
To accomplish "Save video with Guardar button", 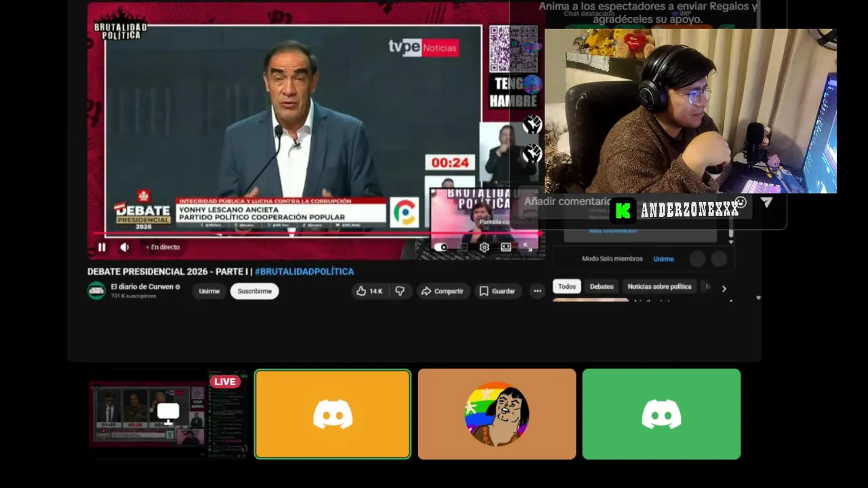I will click(x=497, y=291).
